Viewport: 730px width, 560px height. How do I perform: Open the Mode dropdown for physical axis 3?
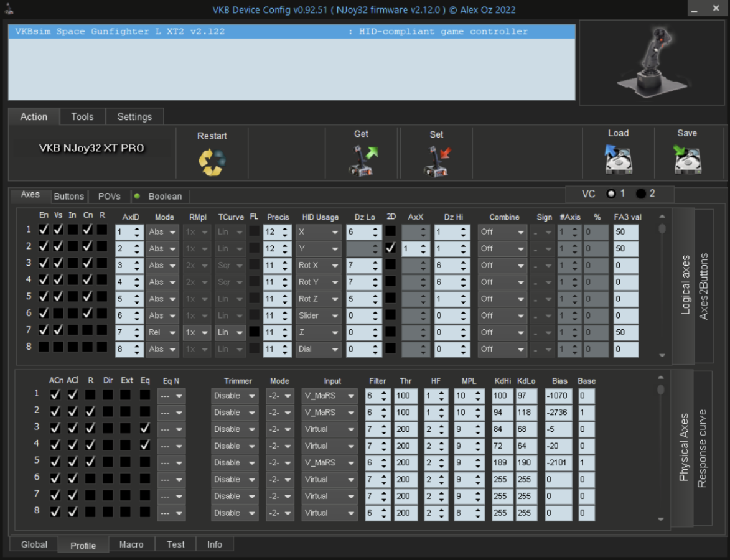tap(280, 429)
